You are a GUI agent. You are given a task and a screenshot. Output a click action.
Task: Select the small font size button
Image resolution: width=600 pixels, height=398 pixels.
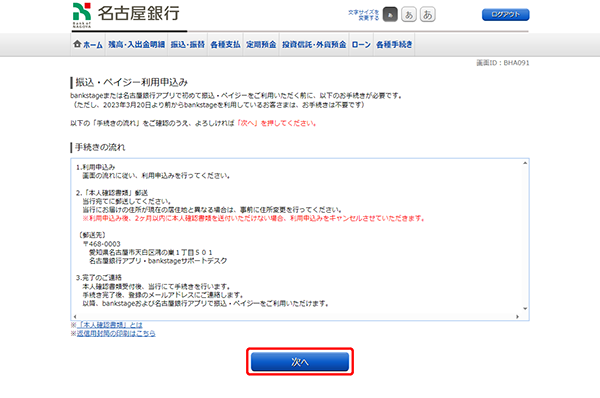[x=390, y=15]
